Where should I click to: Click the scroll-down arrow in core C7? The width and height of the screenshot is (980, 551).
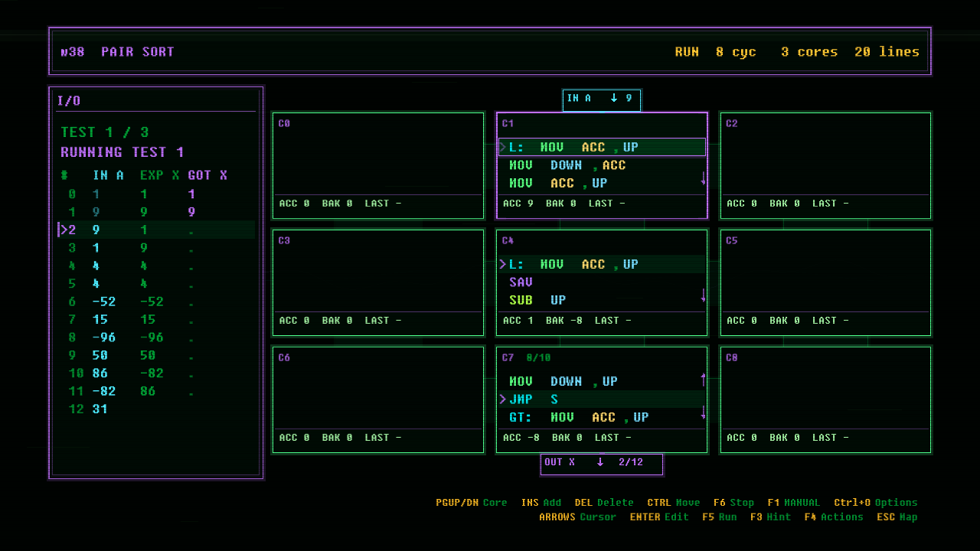point(703,413)
